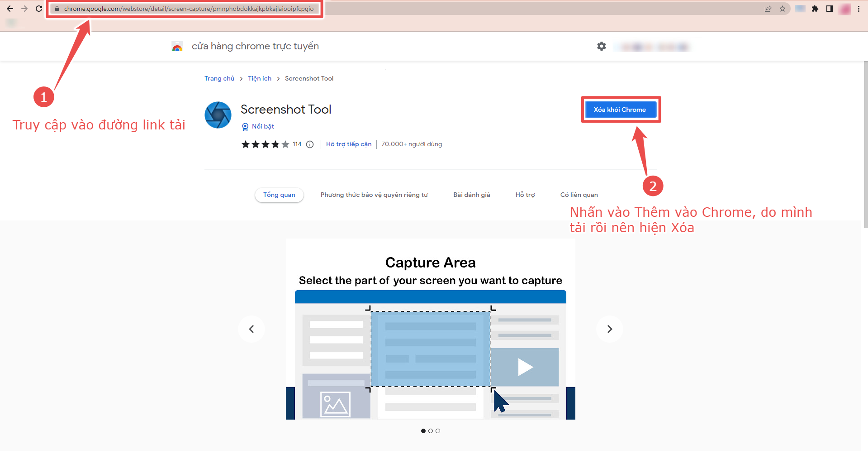Open the Chrome three-dot menu
Image resolution: width=868 pixels, height=454 pixels.
859,9
